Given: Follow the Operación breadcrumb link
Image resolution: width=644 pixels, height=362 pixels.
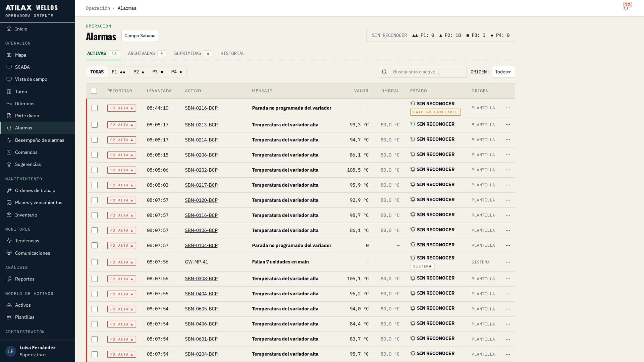Looking at the screenshot, I should click(98, 8).
